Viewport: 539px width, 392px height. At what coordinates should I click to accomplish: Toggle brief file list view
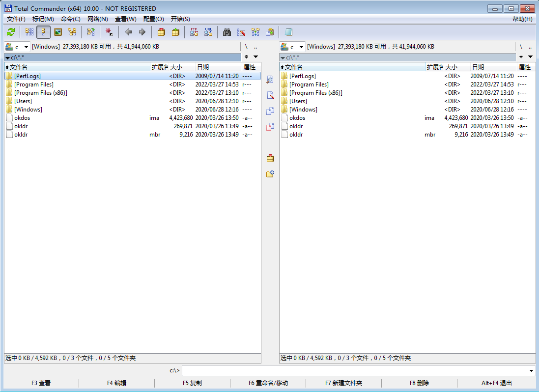[29, 32]
